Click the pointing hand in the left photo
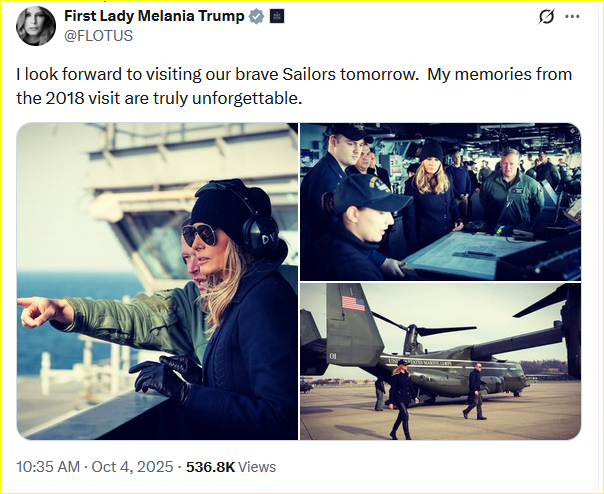Screen dimensions: 604x494 (40, 311)
